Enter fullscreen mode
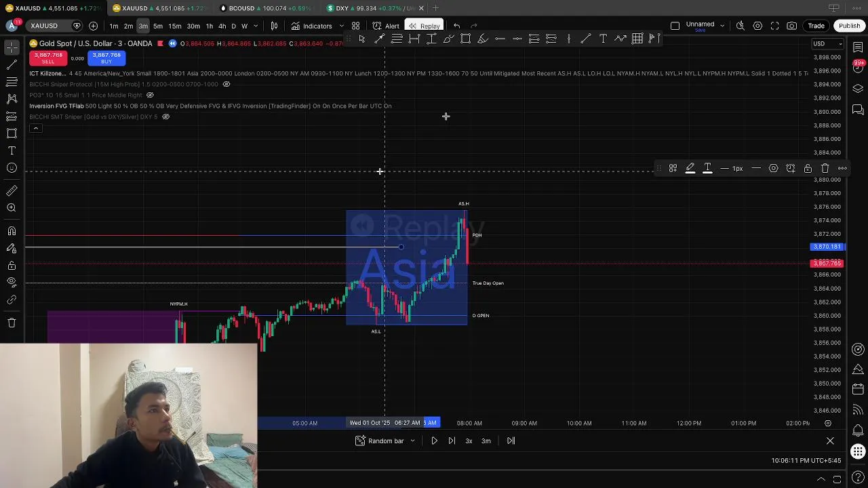This screenshot has width=868, height=488. coord(774,26)
